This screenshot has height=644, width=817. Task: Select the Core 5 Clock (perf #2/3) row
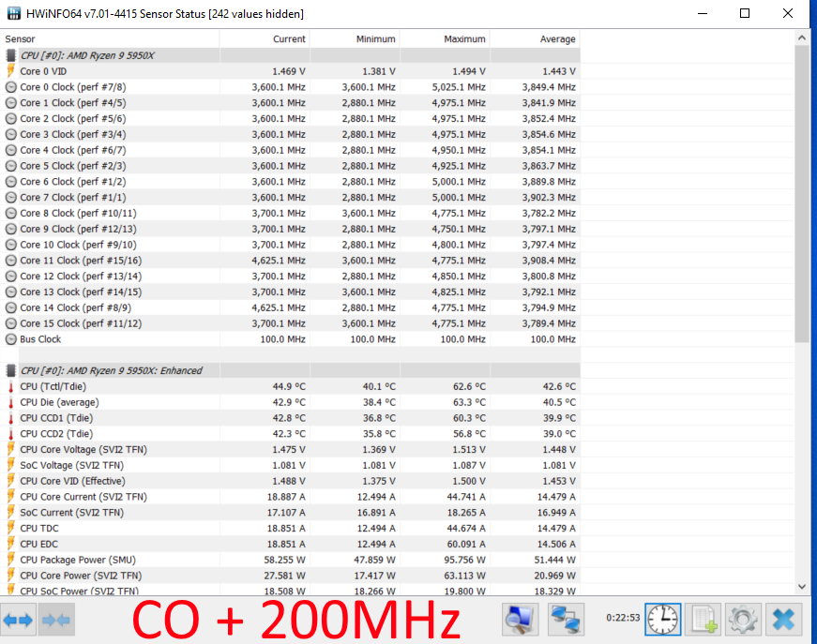(290, 166)
